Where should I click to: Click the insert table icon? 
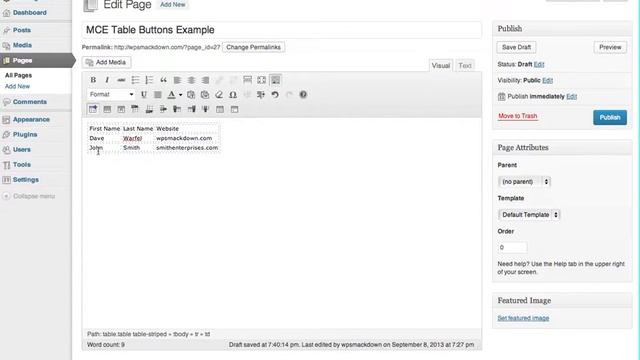click(93, 109)
